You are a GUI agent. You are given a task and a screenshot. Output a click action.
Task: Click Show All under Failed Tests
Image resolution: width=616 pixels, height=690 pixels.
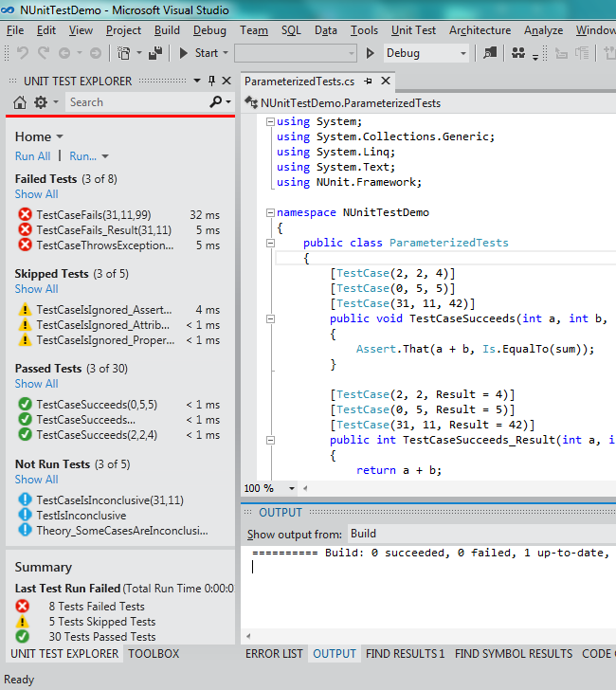click(x=36, y=194)
